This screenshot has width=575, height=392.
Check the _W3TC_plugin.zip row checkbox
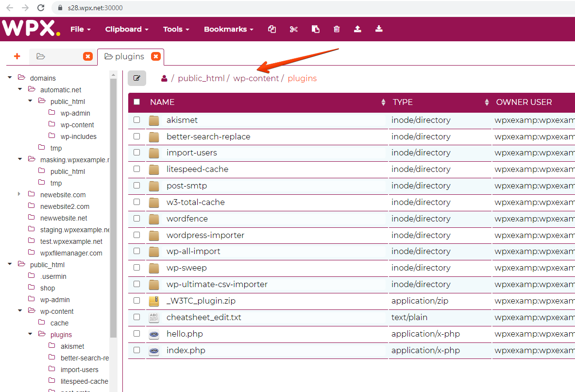(137, 301)
